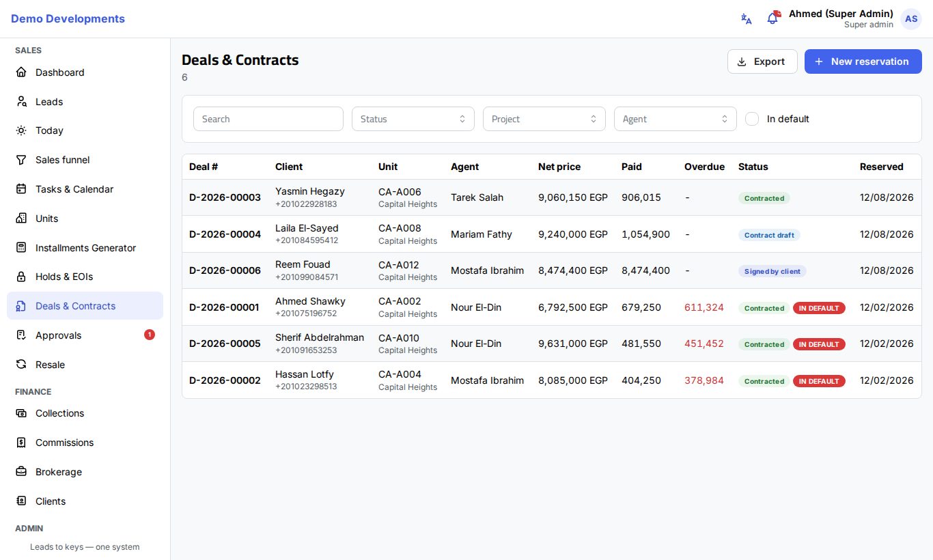The width and height of the screenshot is (933, 560).
Task: Click the Today sun icon
Action: click(x=21, y=130)
